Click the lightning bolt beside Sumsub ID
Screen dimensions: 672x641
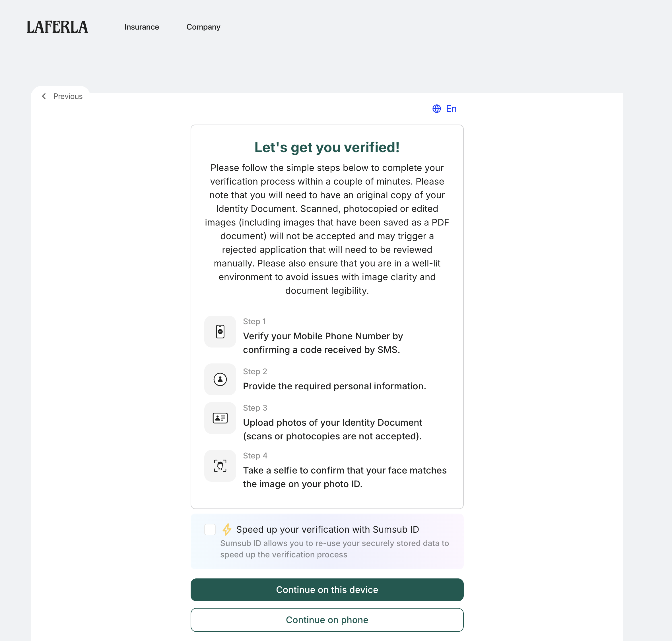[227, 529]
